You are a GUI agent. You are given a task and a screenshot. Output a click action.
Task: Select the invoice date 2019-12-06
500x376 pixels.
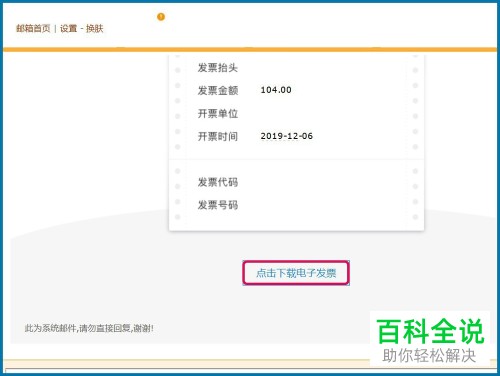pyautogui.click(x=287, y=136)
